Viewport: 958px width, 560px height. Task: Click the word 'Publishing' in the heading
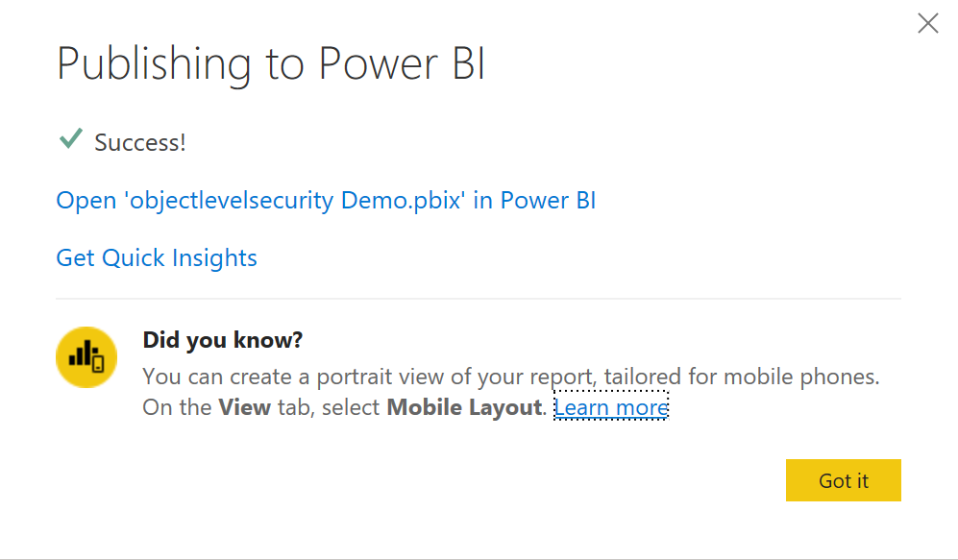point(154,63)
